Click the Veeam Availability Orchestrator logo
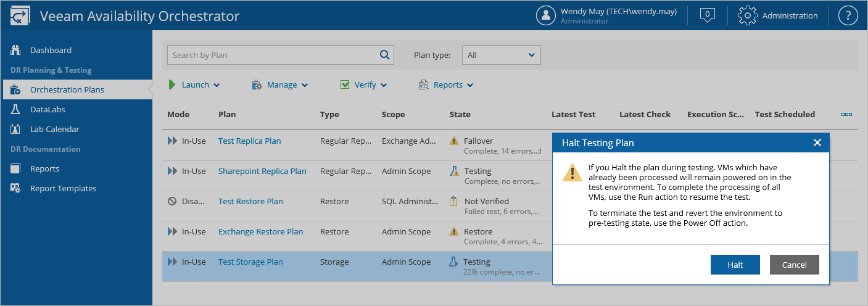 tap(20, 16)
